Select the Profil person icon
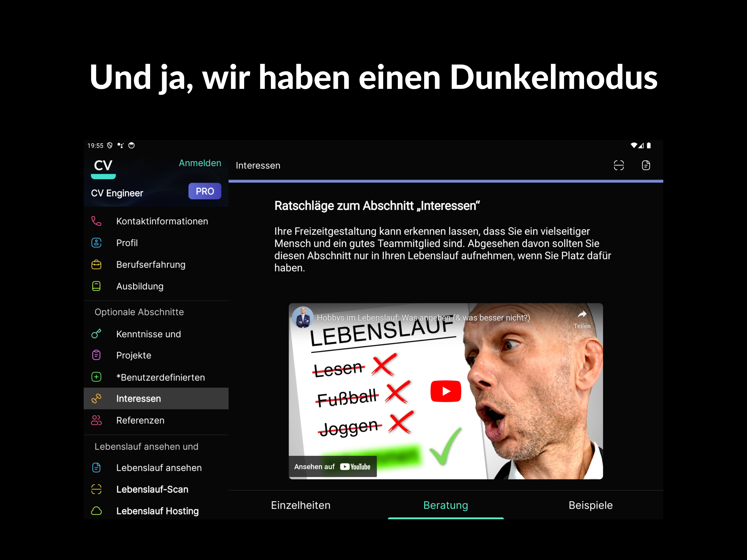Viewport: 747px width, 560px height. pyautogui.click(x=96, y=243)
